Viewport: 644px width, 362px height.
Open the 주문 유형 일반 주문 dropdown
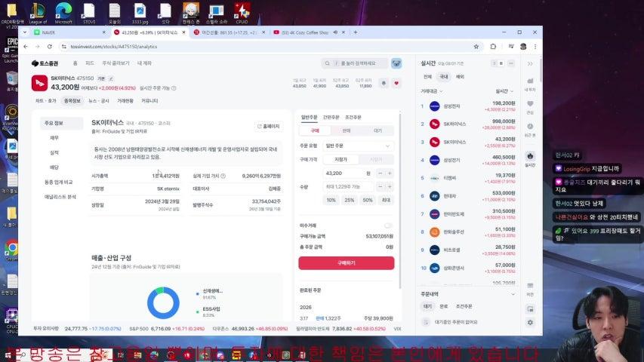(x=358, y=146)
